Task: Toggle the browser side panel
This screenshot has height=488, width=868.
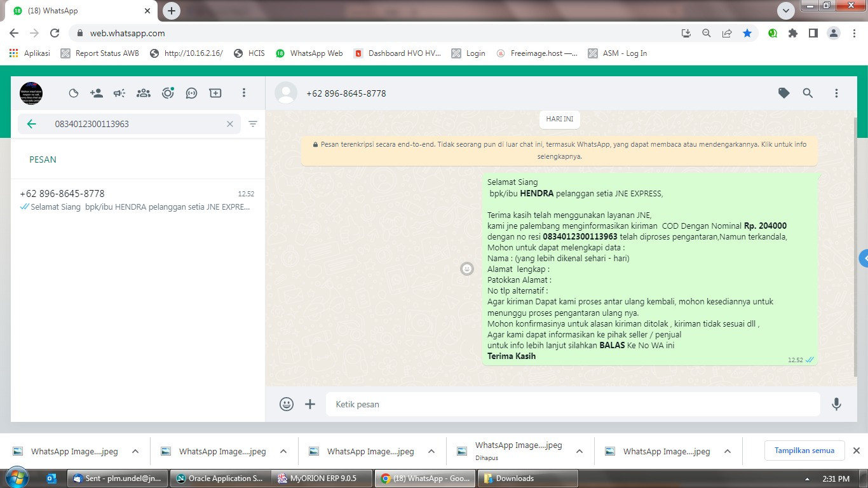Action: pyautogui.click(x=813, y=33)
